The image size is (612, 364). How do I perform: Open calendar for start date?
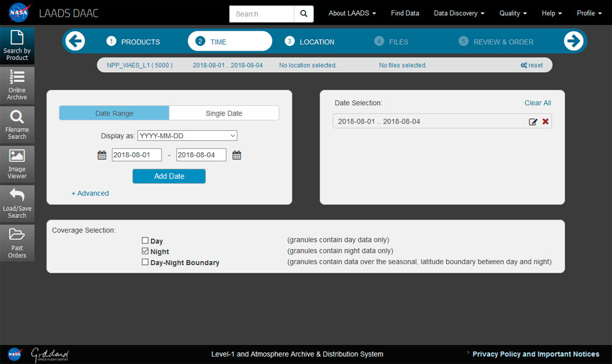[x=102, y=155]
